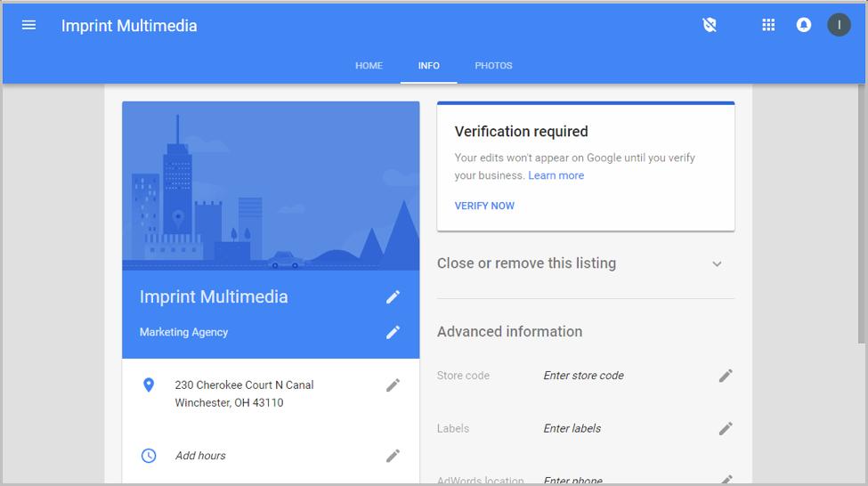Click the Enter store code placeholder
Image resolution: width=868 pixels, height=486 pixels.
pos(583,376)
